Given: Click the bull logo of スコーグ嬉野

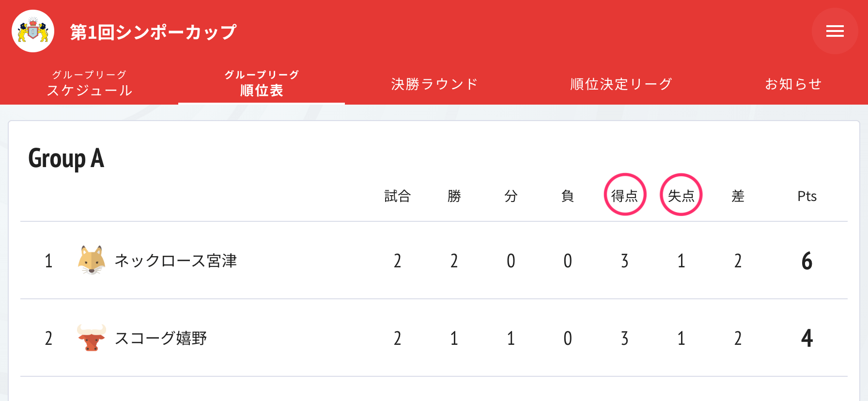Looking at the screenshot, I should tap(92, 338).
